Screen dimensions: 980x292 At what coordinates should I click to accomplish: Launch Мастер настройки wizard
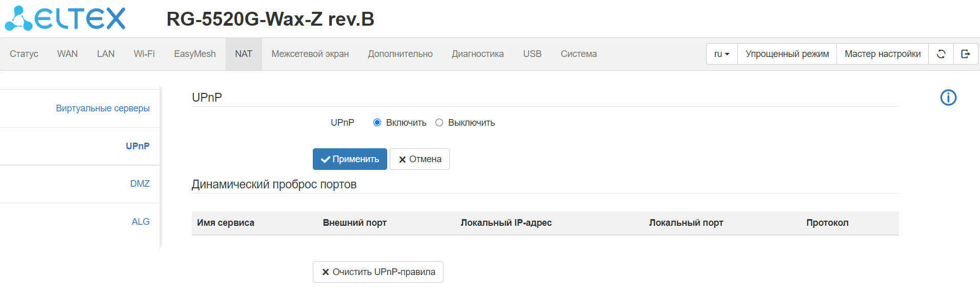[883, 54]
